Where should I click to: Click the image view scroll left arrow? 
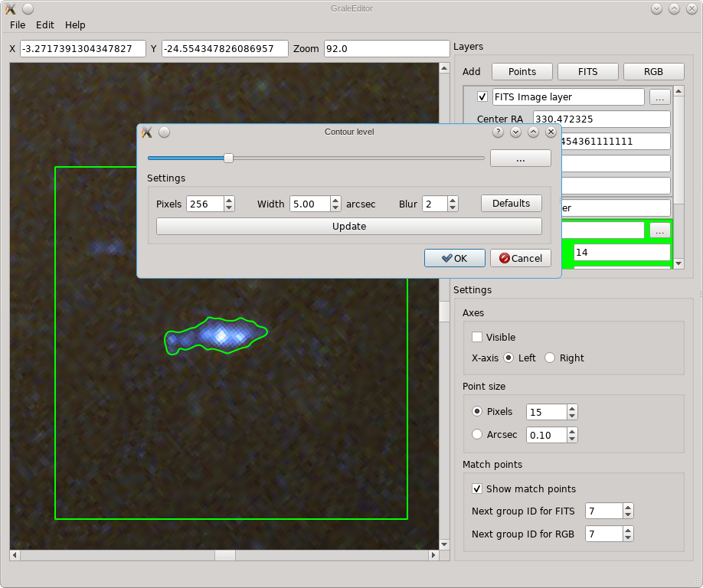click(15, 555)
